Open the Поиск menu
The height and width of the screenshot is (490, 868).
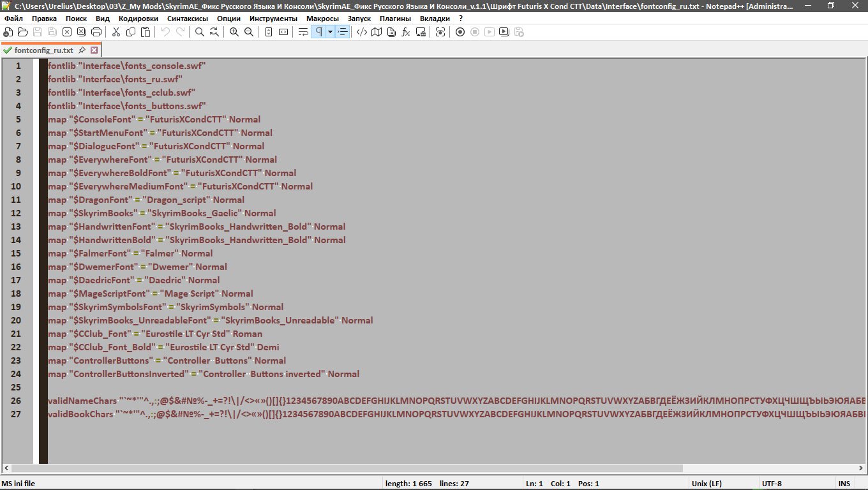click(77, 19)
